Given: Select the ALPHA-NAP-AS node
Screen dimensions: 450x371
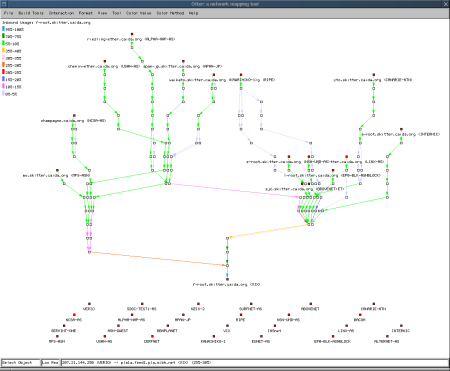Looking at the screenshot, I should 132,315.
